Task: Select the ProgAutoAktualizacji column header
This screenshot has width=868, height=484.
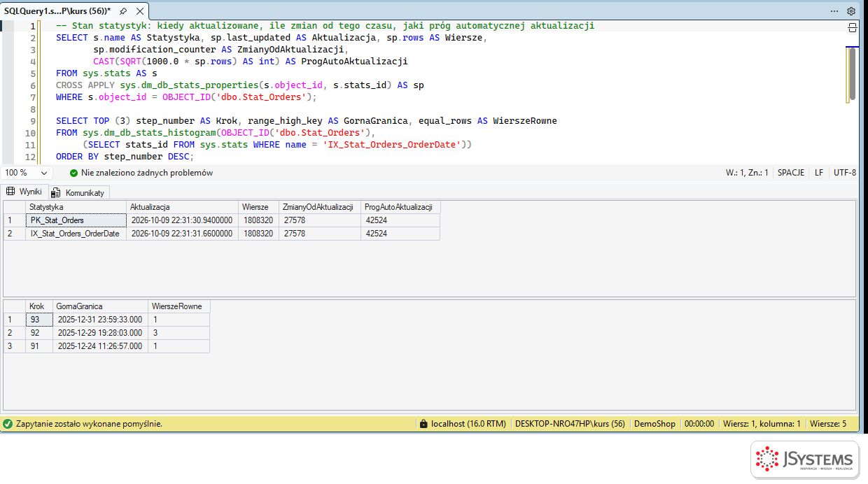Action: pos(400,207)
